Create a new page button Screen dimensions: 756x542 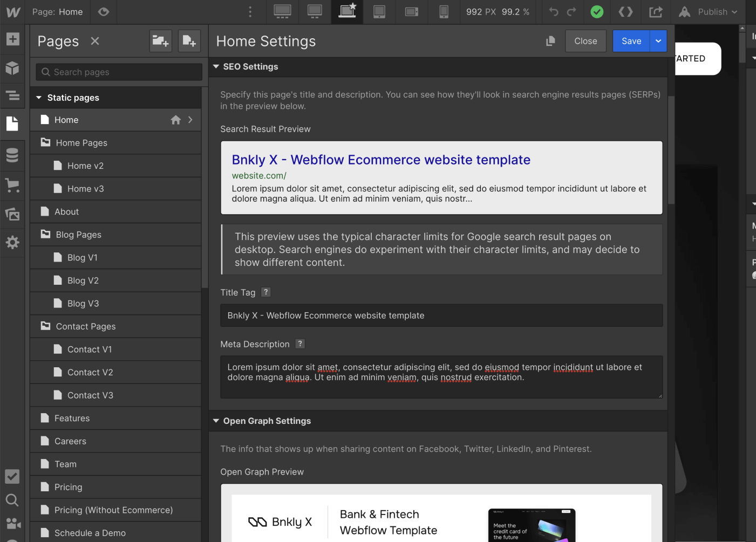point(189,41)
